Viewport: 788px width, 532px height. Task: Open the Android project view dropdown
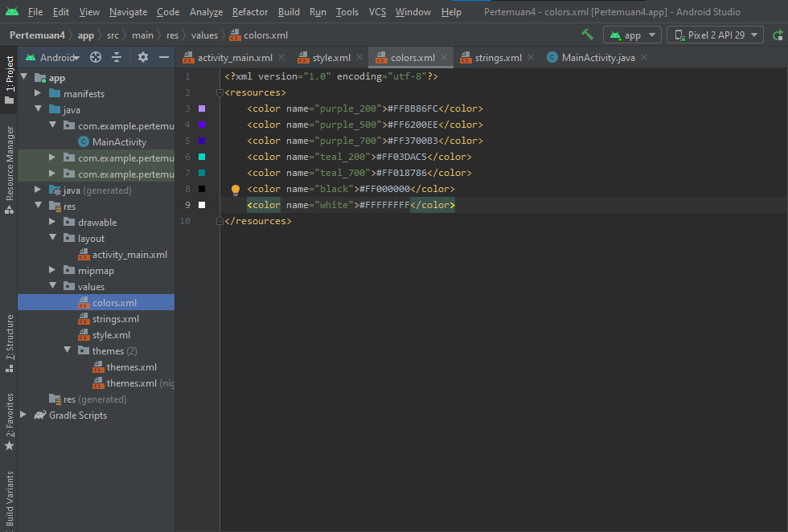click(53, 57)
